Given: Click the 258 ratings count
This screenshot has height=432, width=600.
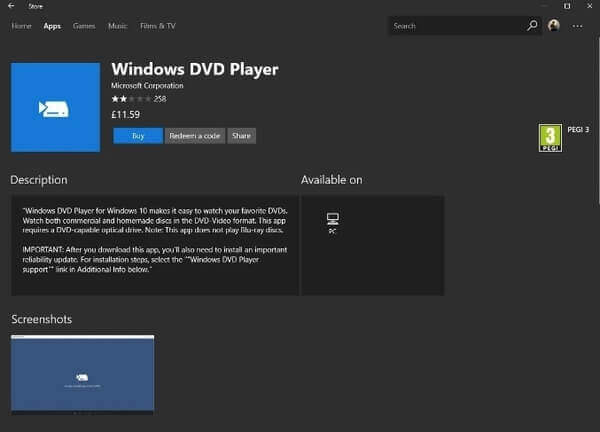Looking at the screenshot, I should coord(160,99).
